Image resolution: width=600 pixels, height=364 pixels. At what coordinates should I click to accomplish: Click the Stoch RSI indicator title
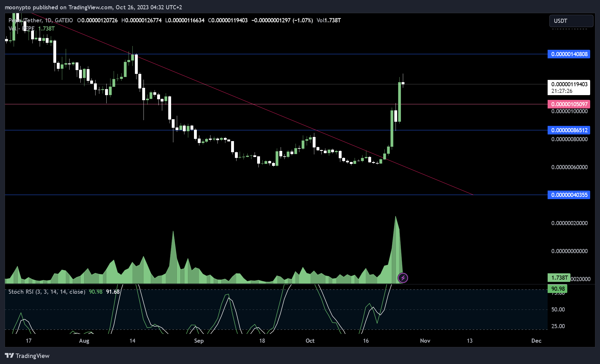pos(47,292)
